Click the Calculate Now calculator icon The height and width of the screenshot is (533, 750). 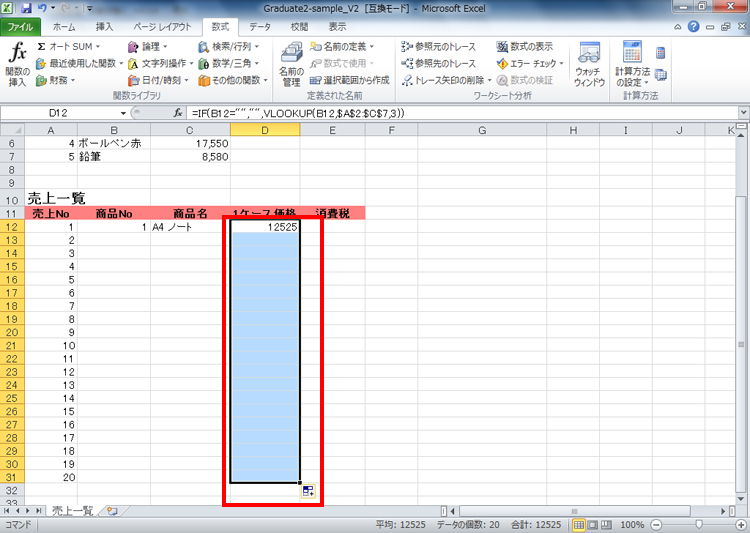point(661,53)
